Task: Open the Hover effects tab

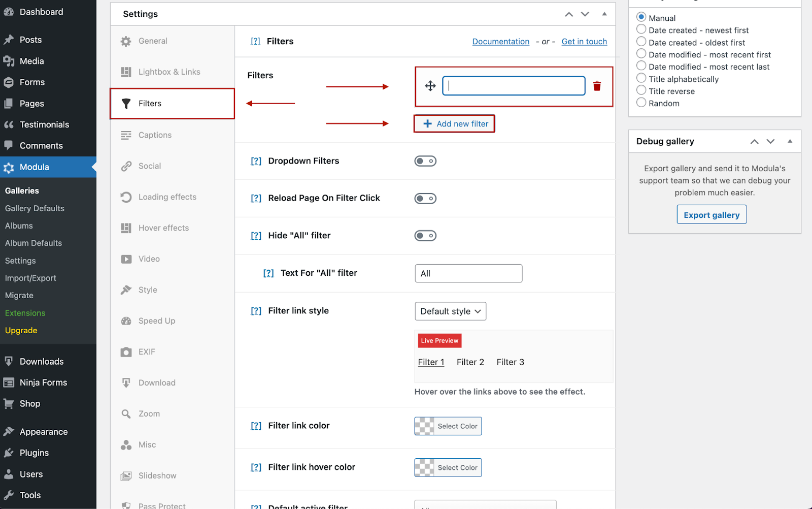Action: click(x=173, y=228)
